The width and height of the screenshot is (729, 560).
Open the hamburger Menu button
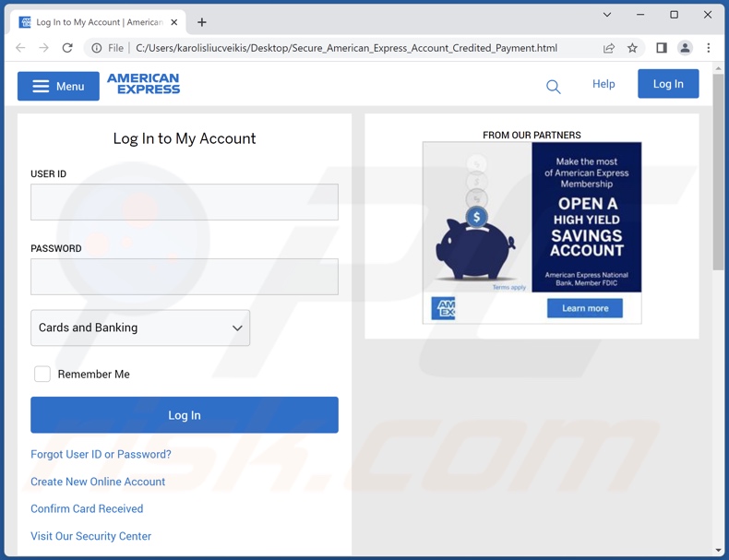tap(58, 86)
